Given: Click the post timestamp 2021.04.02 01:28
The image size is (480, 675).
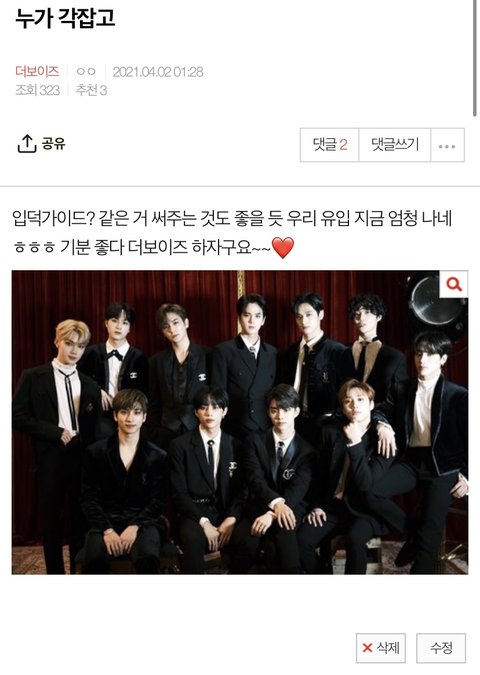Looking at the screenshot, I should [158, 71].
